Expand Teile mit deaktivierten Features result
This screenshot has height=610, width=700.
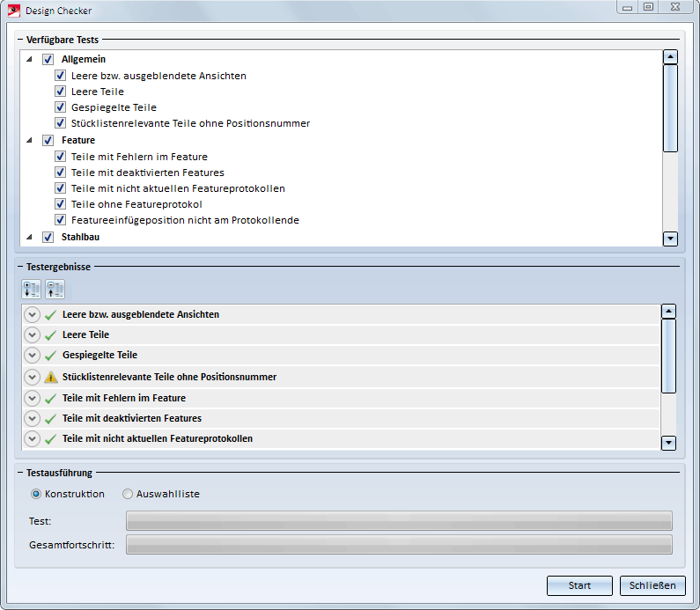coord(33,419)
